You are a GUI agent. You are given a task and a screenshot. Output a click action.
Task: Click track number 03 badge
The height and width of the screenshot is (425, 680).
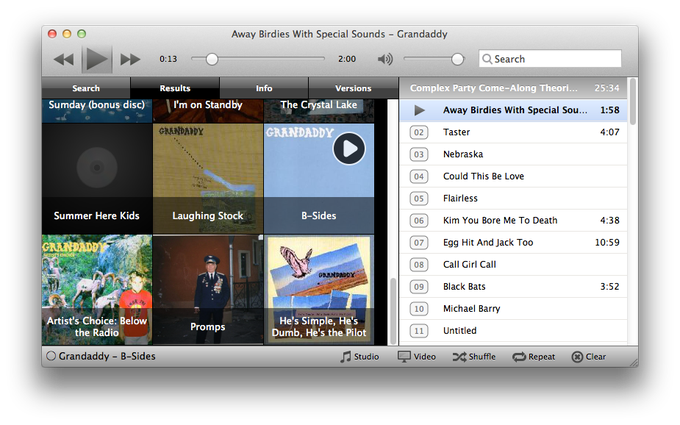pyautogui.click(x=419, y=154)
